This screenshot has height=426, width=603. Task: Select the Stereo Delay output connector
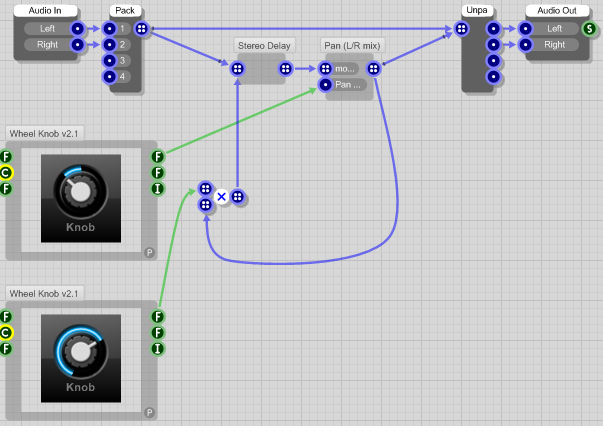(x=285, y=69)
